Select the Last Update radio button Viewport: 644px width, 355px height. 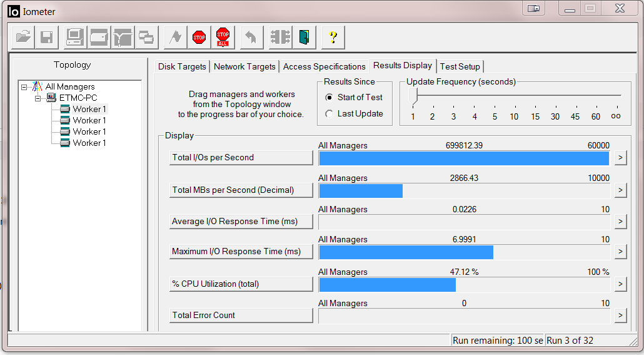[330, 114]
